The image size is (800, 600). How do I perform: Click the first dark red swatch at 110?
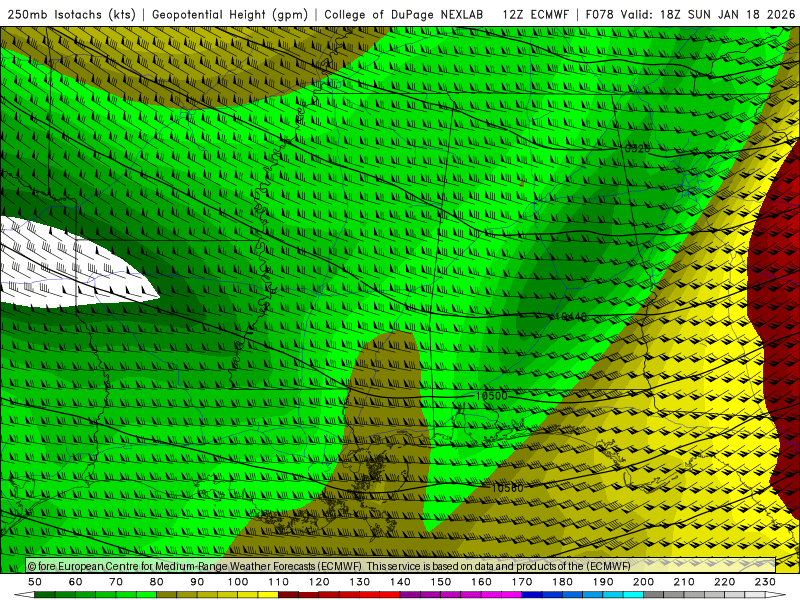click(x=288, y=595)
